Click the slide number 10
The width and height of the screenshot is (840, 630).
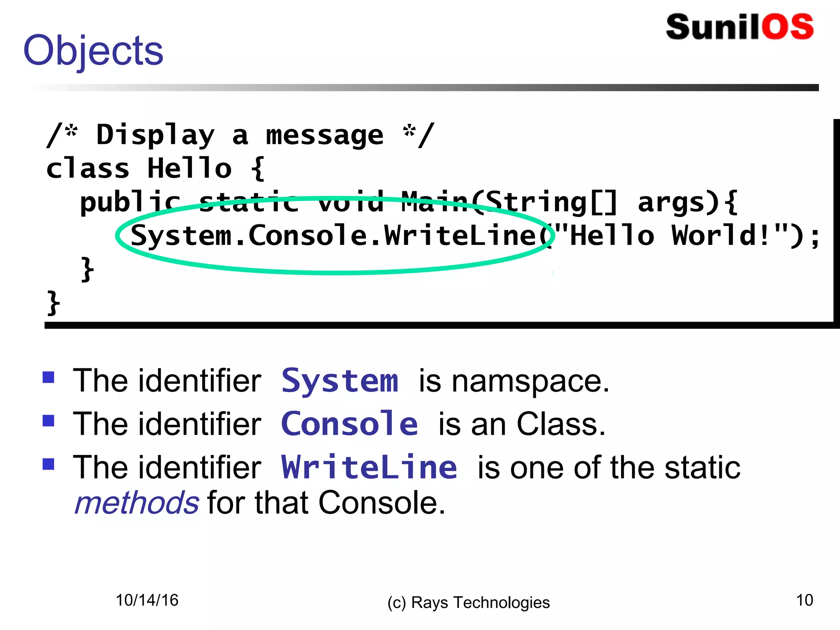804,600
